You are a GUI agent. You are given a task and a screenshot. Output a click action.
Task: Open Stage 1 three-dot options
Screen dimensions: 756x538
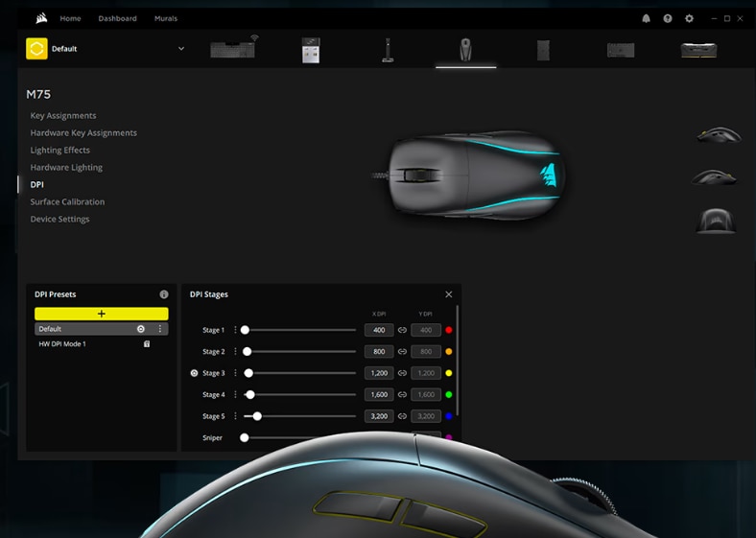235,330
